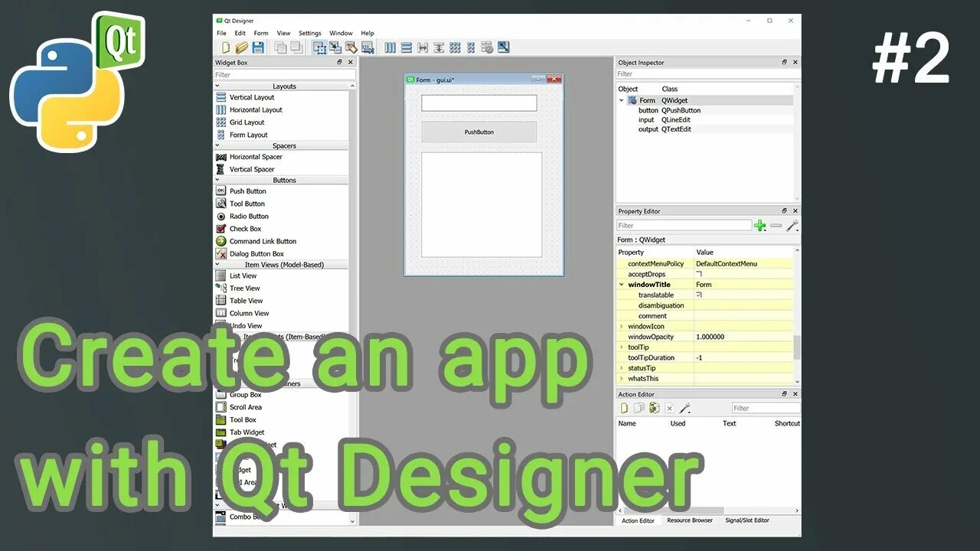This screenshot has width=980, height=551.
Task: Open the Settings menu
Action: click(310, 33)
